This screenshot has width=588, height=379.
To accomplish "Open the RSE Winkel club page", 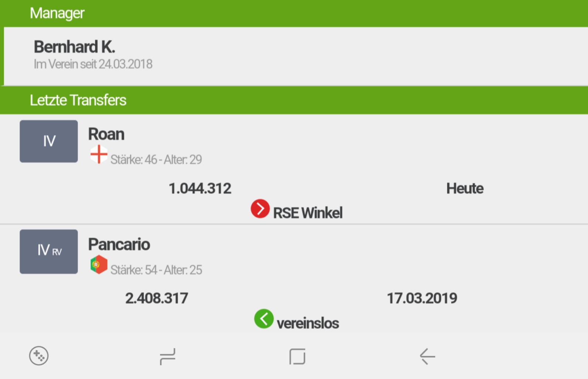I will click(308, 213).
